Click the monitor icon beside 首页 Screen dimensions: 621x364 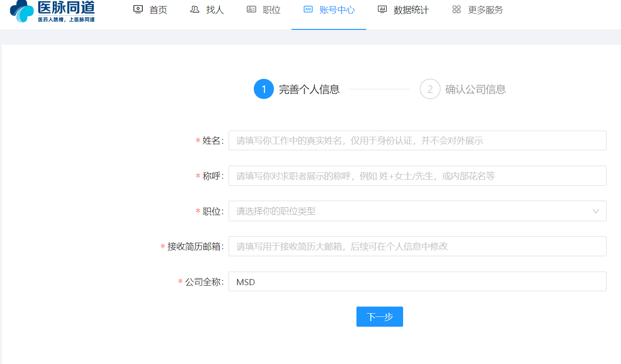pos(138,9)
